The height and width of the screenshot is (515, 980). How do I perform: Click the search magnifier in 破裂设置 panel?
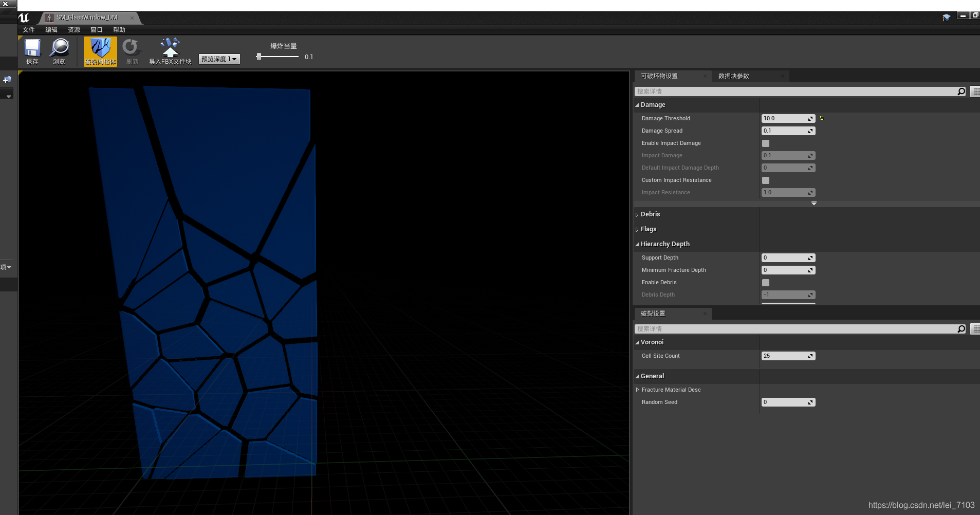[961, 329]
